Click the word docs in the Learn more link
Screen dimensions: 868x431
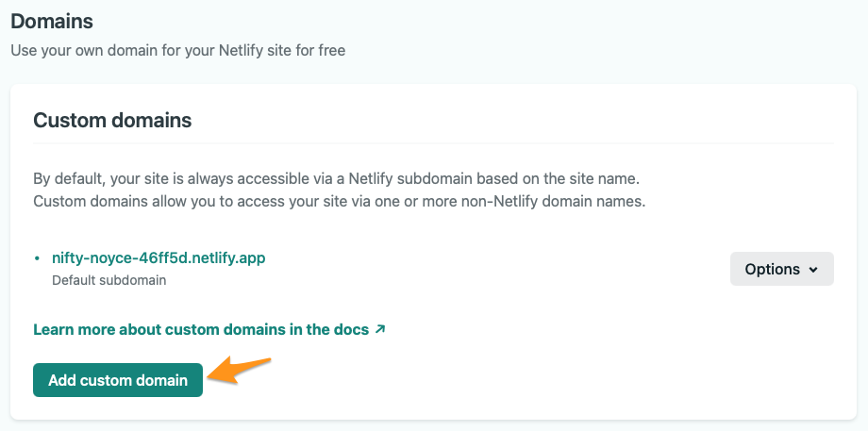[x=351, y=330]
